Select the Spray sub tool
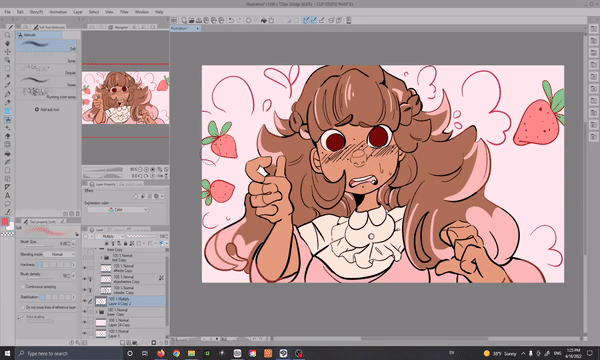The height and width of the screenshot is (360, 600). (46, 58)
